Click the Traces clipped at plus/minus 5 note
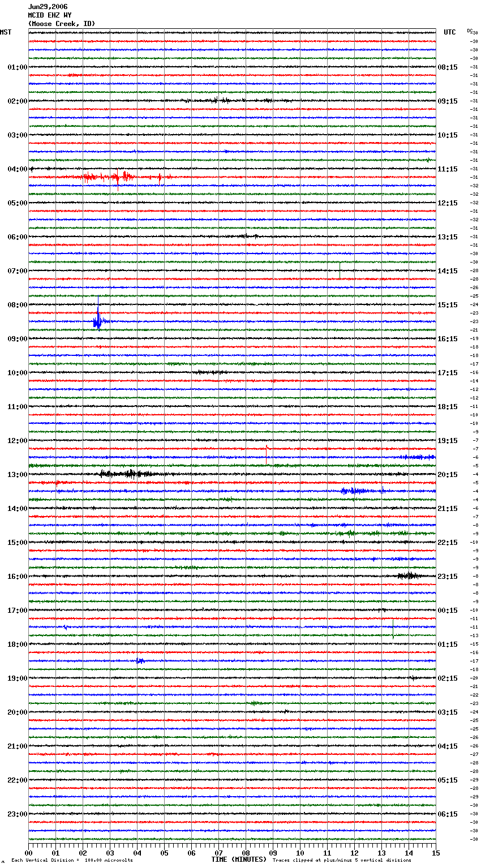 342,860
